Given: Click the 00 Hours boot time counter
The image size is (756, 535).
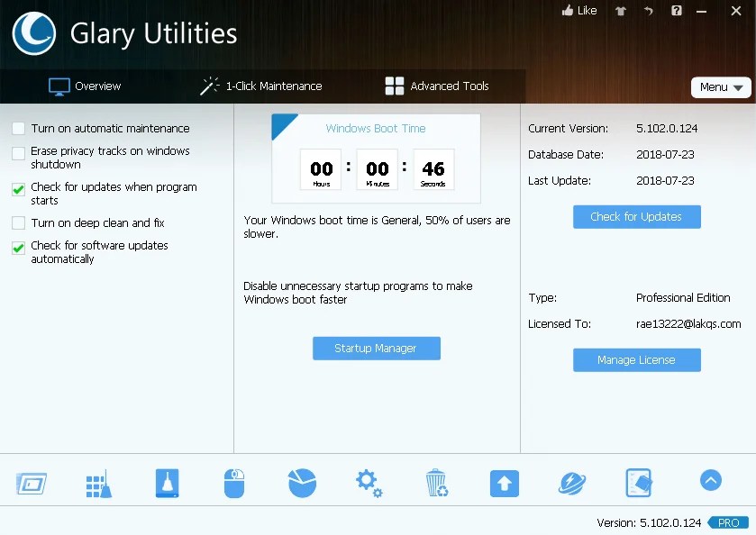Looking at the screenshot, I should coord(321,169).
